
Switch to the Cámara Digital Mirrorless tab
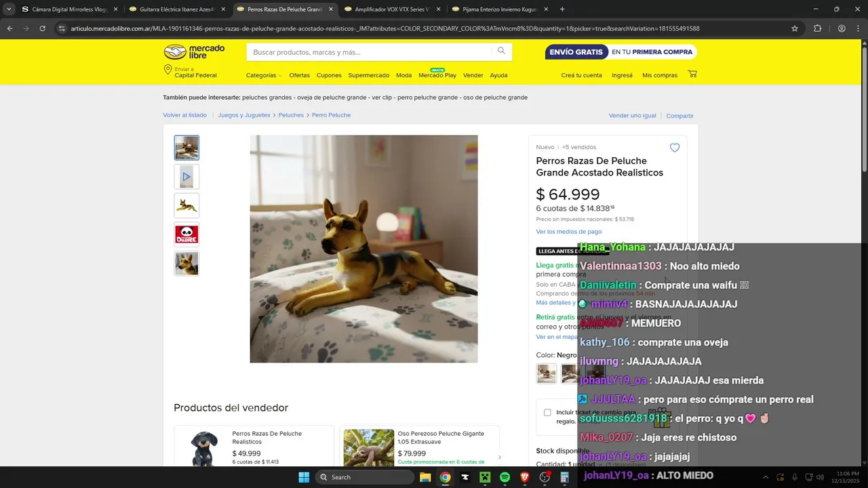[70, 9]
